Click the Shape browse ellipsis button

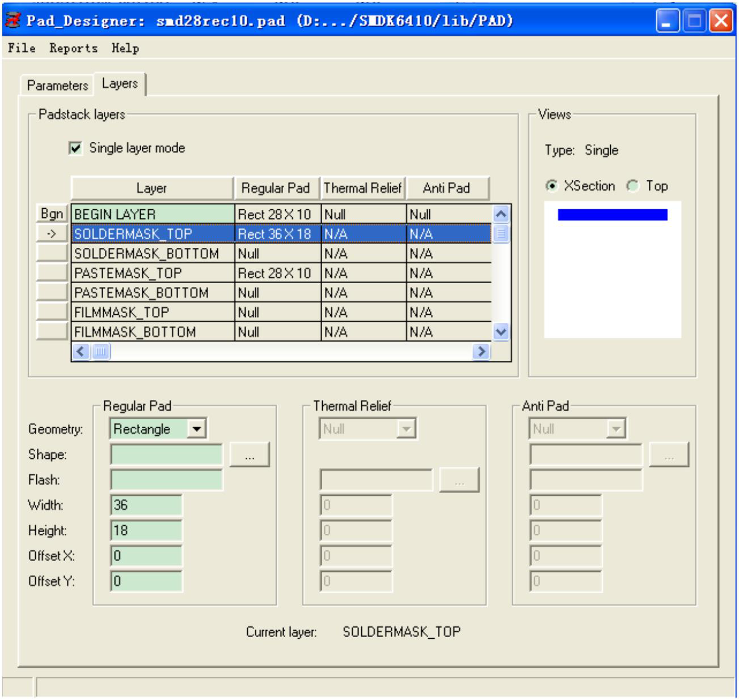click(250, 455)
